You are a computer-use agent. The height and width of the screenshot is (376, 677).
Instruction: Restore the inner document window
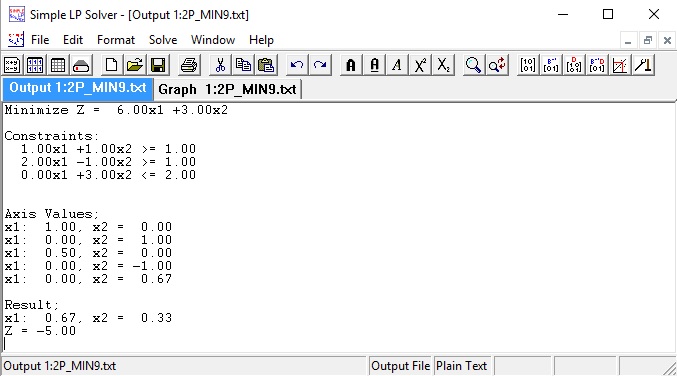point(647,41)
